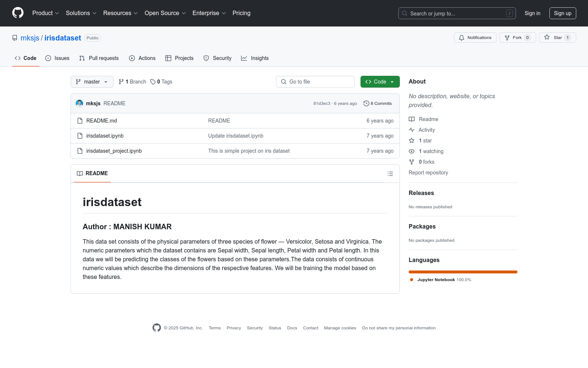Screen dimensions: 588x368
Task: Click the GitHub logo in the footer
Action: coord(157,328)
